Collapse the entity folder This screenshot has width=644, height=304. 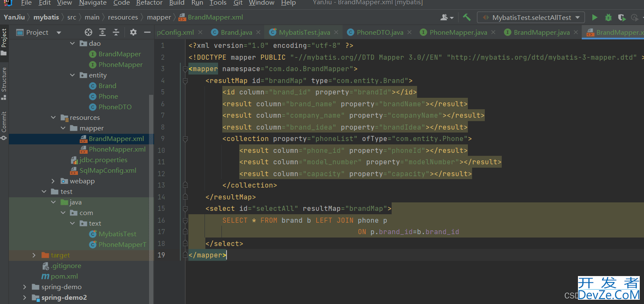pyautogui.click(x=72, y=75)
